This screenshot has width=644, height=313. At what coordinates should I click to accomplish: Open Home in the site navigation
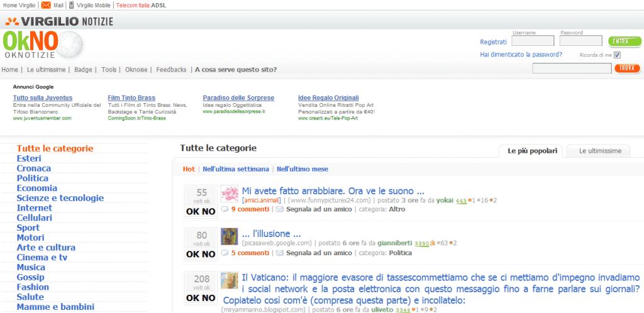point(10,70)
